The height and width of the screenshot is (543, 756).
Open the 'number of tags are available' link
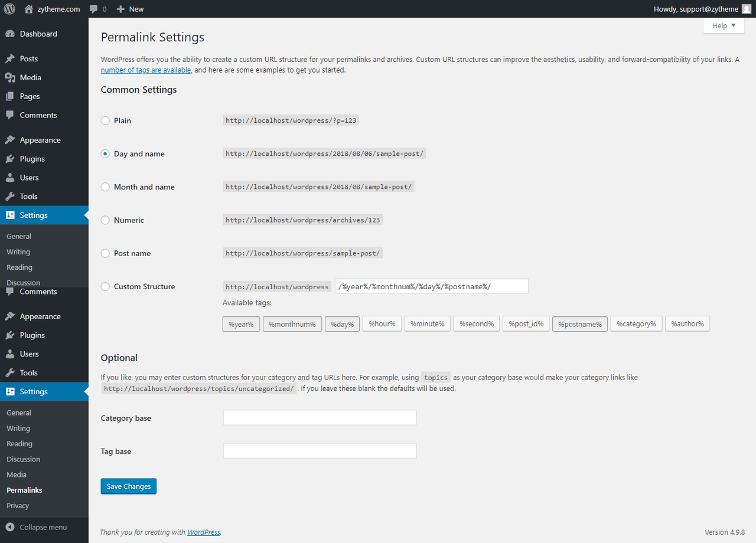[x=146, y=70]
